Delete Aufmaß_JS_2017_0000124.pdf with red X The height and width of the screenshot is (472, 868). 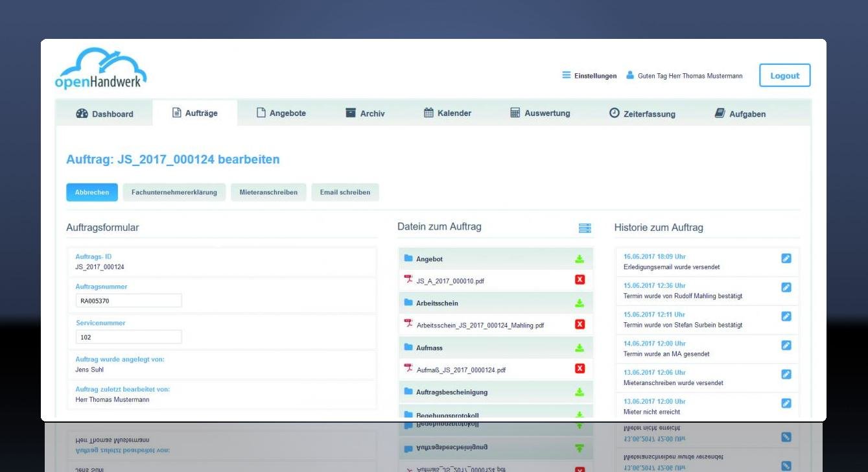point(580,368)
